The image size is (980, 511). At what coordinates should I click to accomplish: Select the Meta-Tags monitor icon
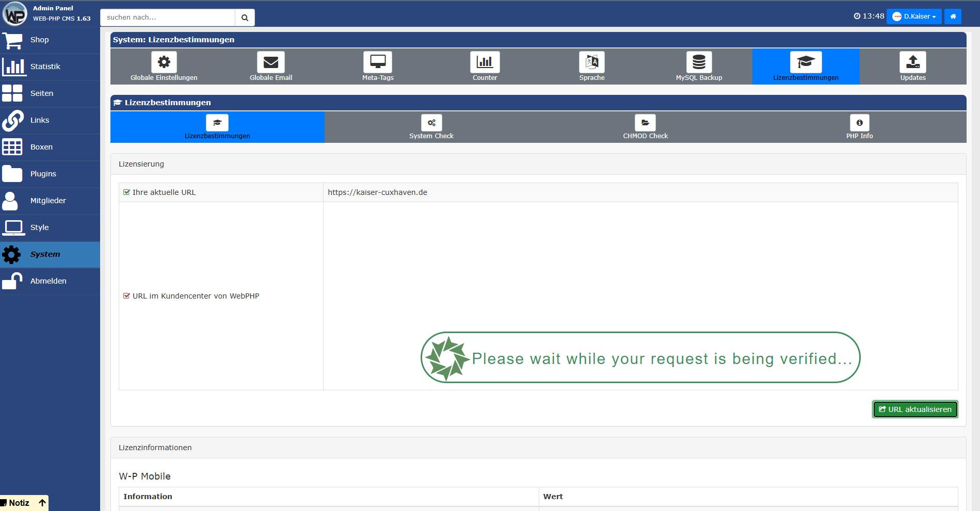(x=378, y=62)
